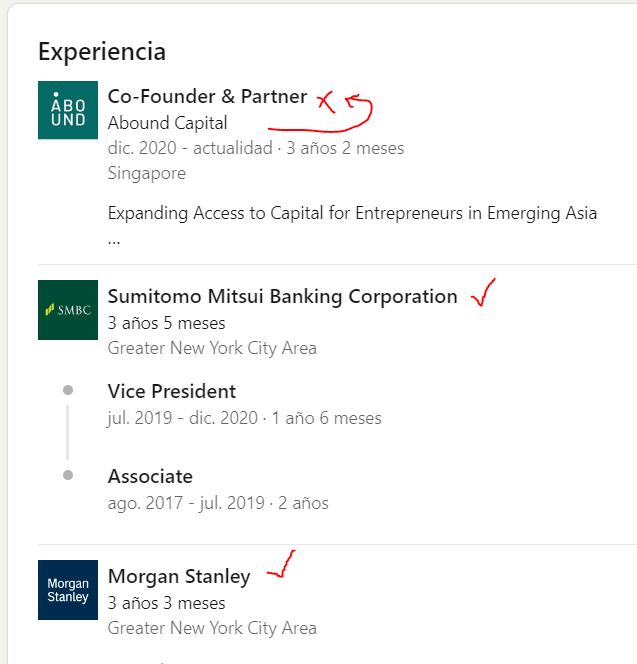
Task: Open the SMBC company logo
Action: click(68, 310)
